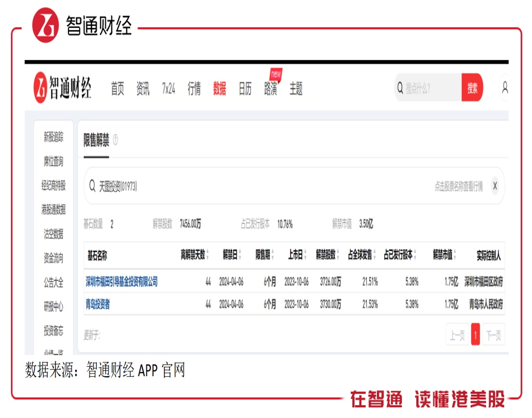Open the 主题 nav item
The width and height of the screenshot is (532, 418).
(x=296, y=88)
